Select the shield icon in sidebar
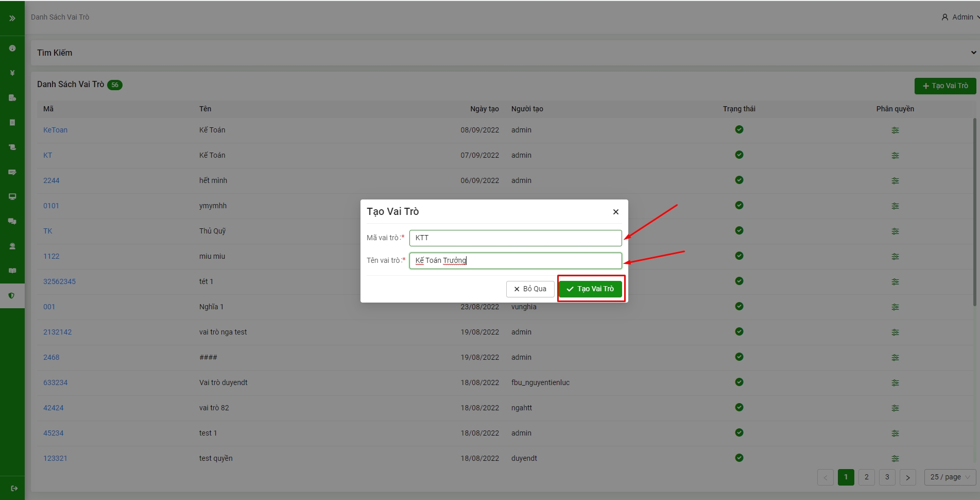The width and height of the screenshot is (980, 500). [12, 296]
